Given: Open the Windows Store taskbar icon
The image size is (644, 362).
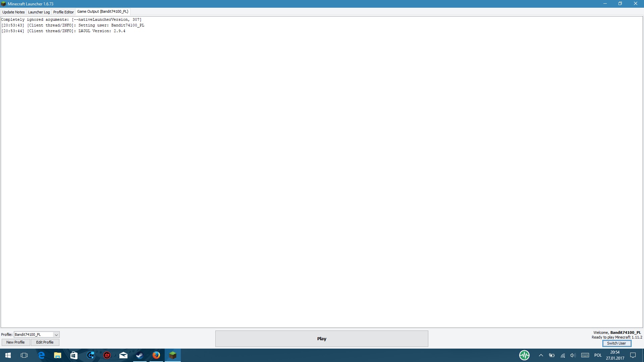Looking at the screenshot, I should [x=74, y=355].
